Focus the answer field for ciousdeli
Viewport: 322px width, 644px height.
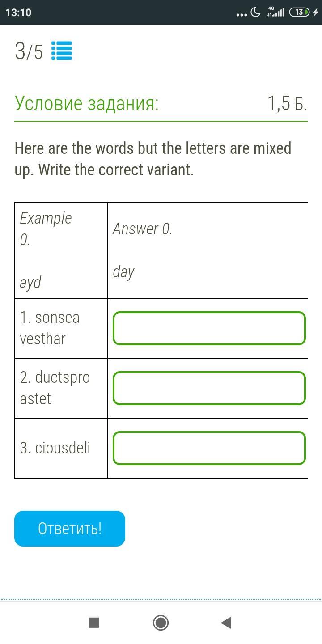[x=209, y=448]
